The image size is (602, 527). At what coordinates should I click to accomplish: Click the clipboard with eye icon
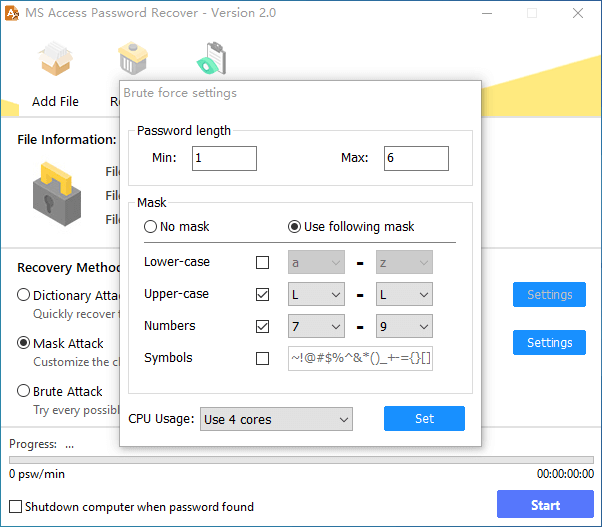(x=212, y=58)
